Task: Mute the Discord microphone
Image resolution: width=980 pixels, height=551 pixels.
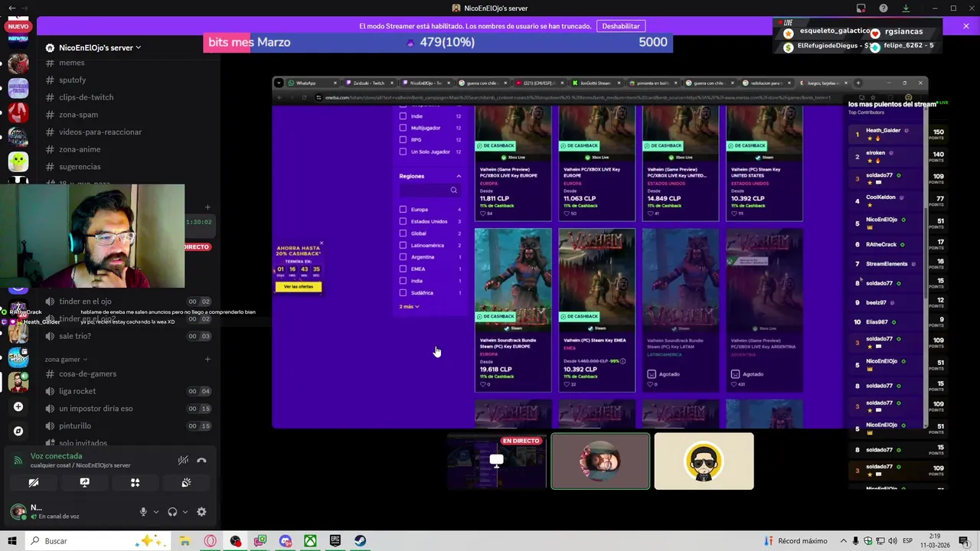Action: [143, 512]
